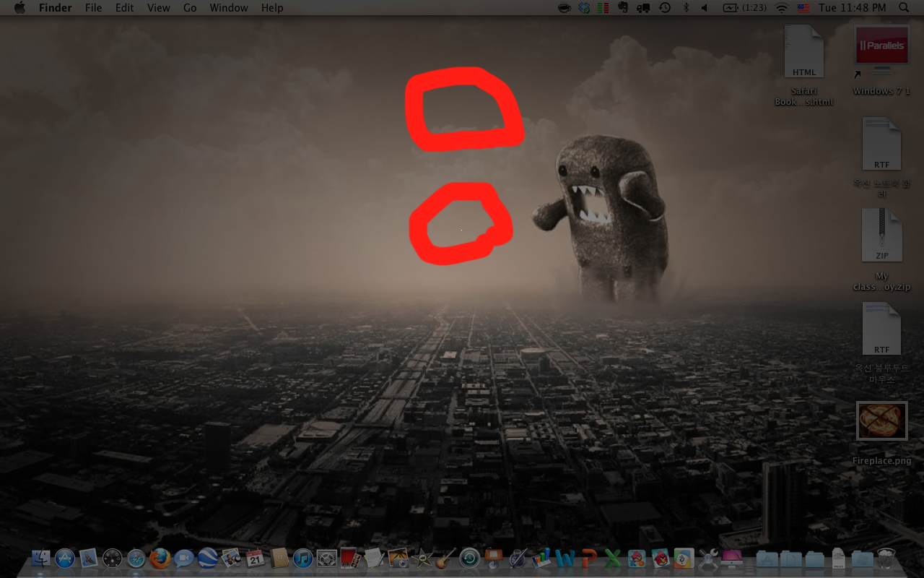Open iChat video bubble icon
This screenshot has width=924, height=578.
coord(184,558)
